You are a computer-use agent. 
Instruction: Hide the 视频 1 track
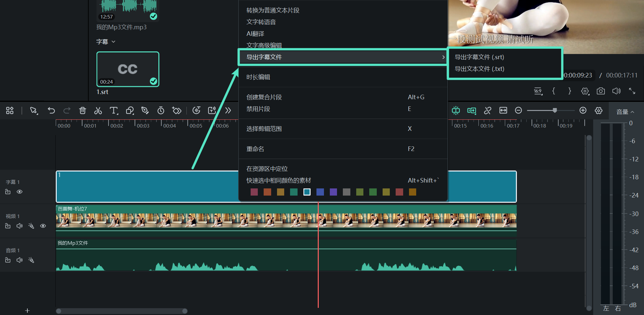pyautogui.click(x=43, y=226)
